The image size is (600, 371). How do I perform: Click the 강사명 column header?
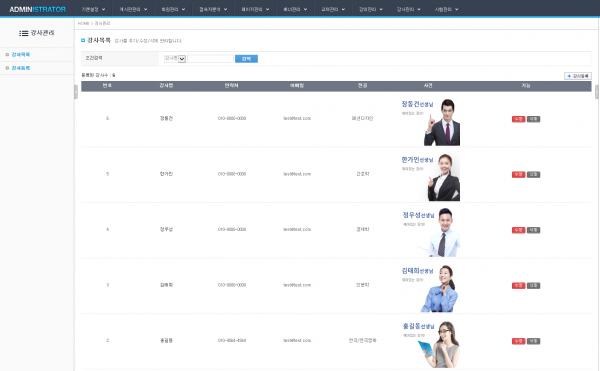[x=166, y=86]
